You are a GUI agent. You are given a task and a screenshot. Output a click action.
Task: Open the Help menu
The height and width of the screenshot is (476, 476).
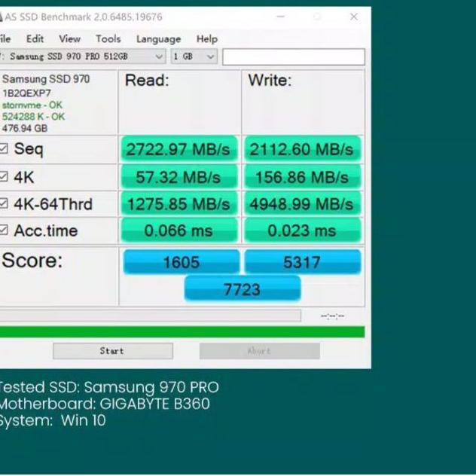pos(207,39)
